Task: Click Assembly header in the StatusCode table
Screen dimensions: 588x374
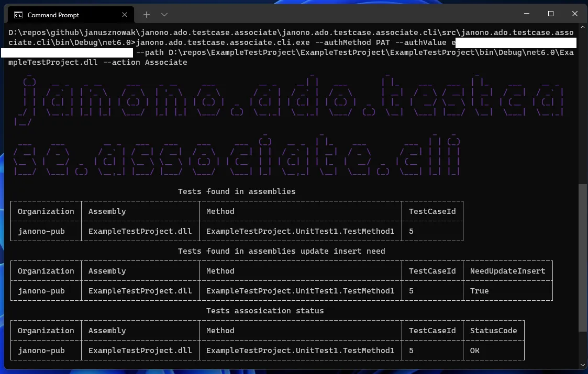Action: 107,331
